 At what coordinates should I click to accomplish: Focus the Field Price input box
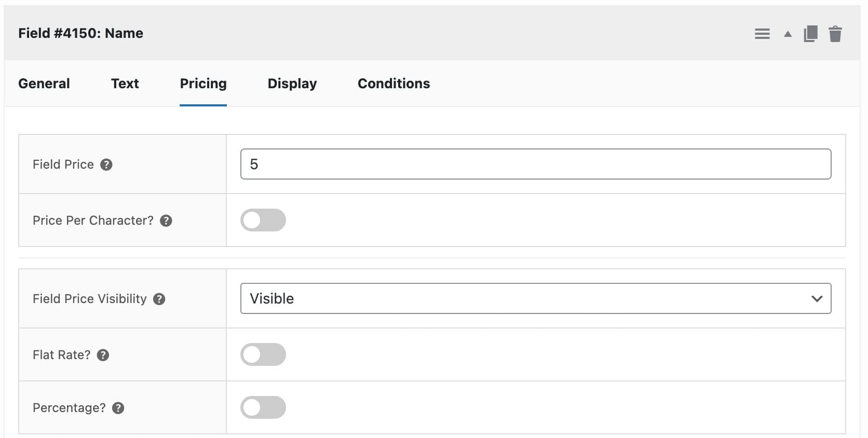(x=535, y=164)
